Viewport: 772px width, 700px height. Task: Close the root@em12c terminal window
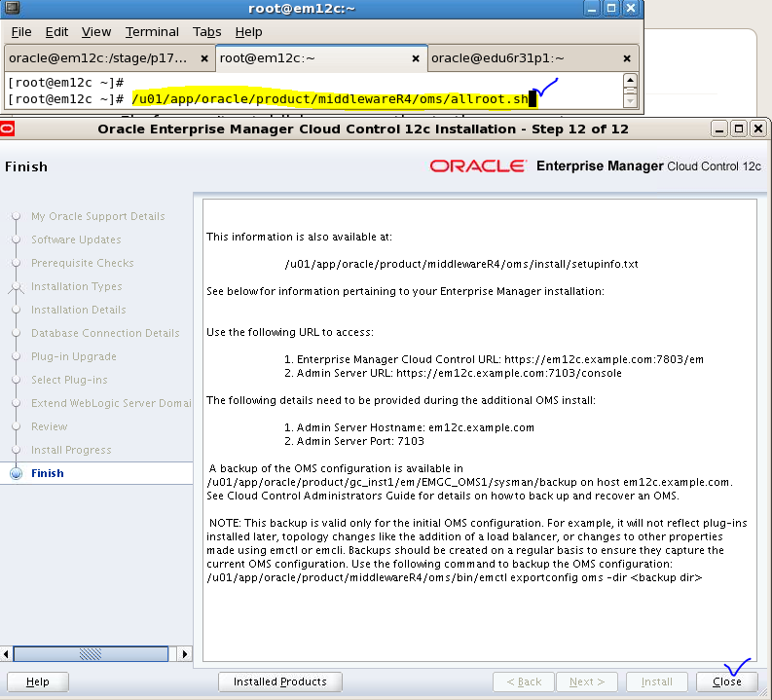pyautogui.click(x=631, y=9)
